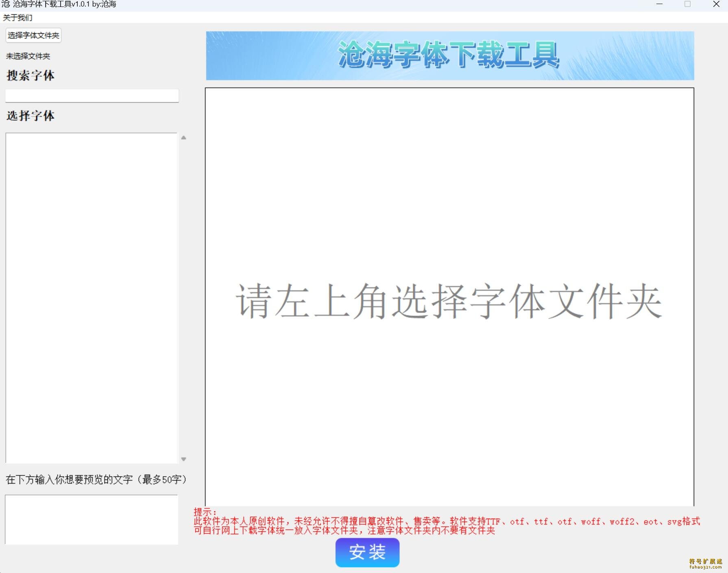Click the blue 安装 button
This screenshot has height=573, width=728.
pos(367,552)
